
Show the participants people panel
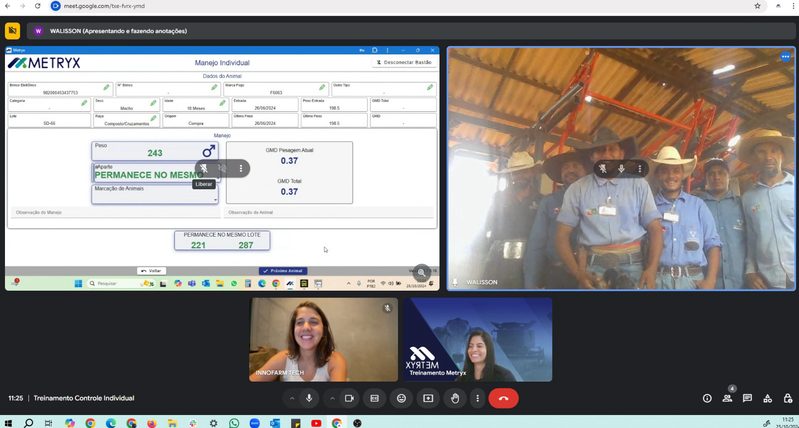point(727,398)
